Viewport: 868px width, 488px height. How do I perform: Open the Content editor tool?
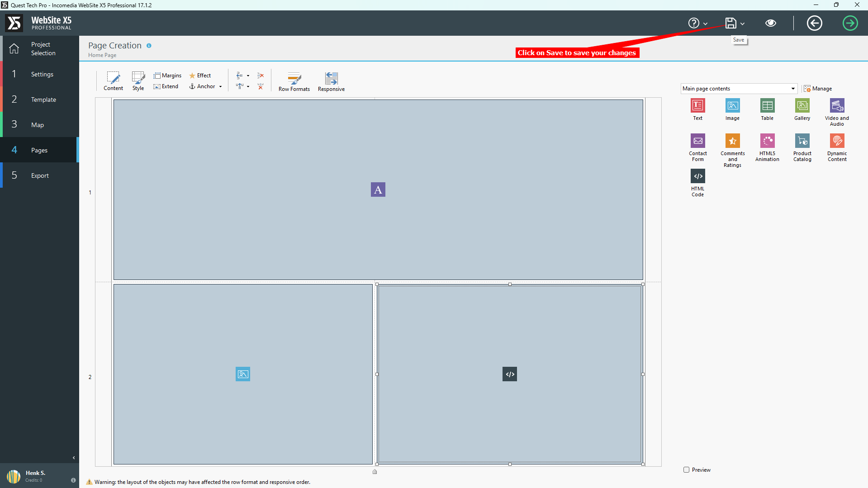click(x=113, y=81)
